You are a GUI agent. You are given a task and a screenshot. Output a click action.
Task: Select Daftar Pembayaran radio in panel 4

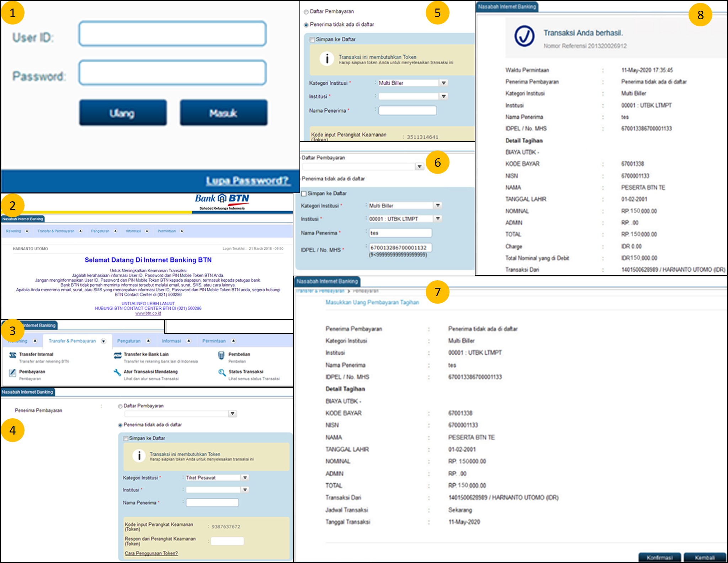(x=120, y=406)
